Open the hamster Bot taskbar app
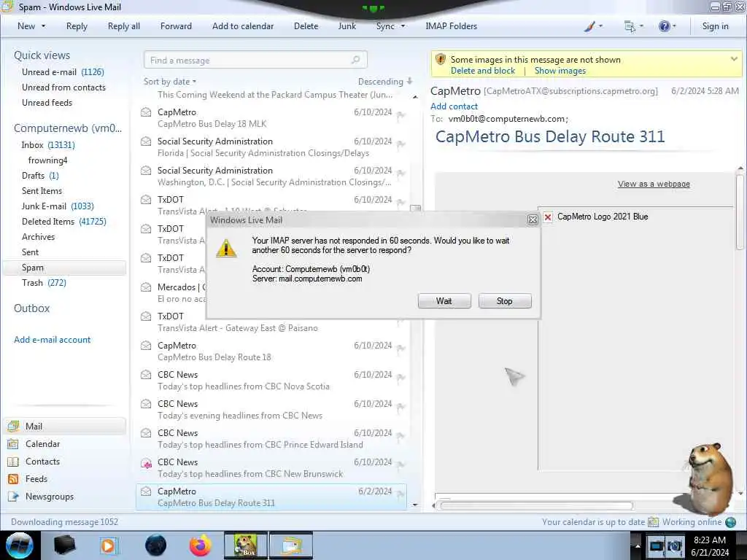This screenshot has width=747, height=560. 246,545
